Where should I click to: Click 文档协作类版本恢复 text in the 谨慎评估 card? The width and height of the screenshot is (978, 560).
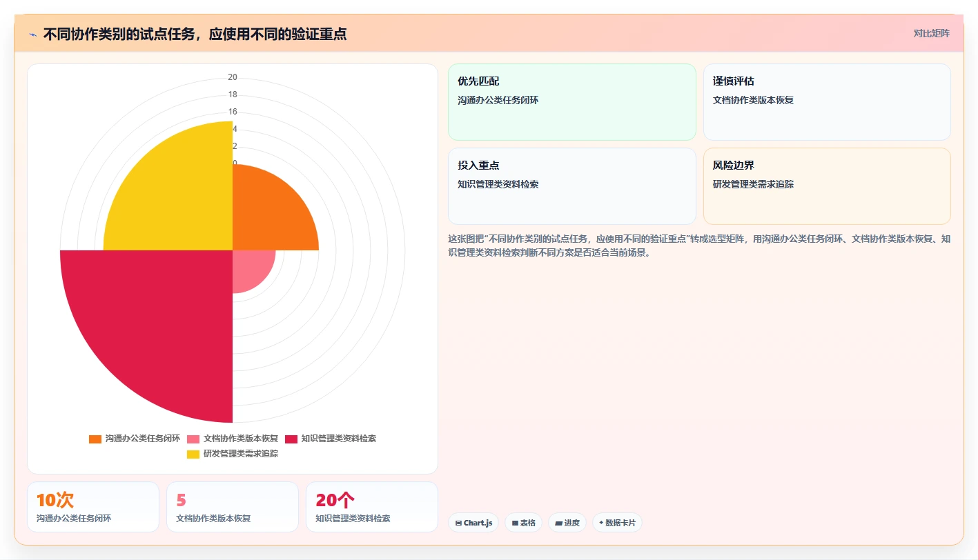pos(753,100)
